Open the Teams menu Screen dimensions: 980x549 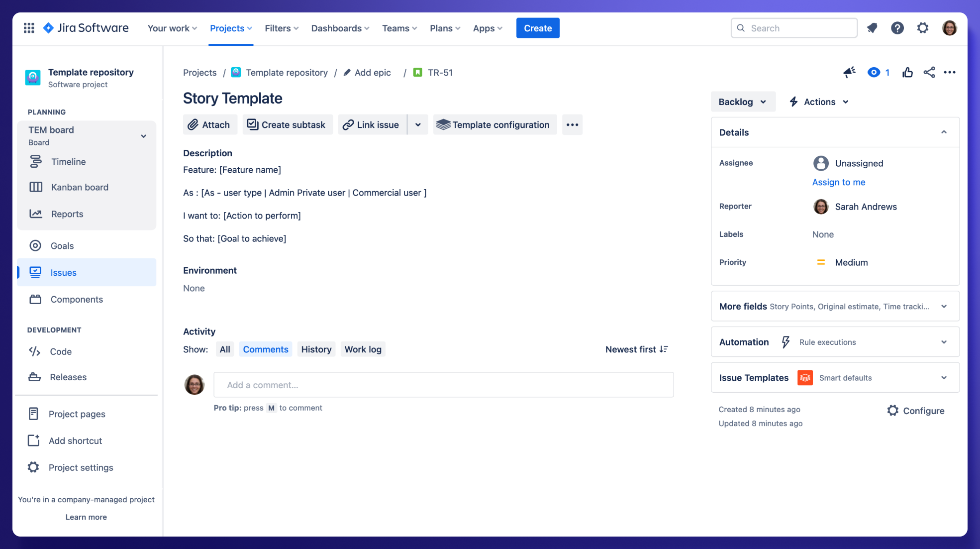pos(398,28)
